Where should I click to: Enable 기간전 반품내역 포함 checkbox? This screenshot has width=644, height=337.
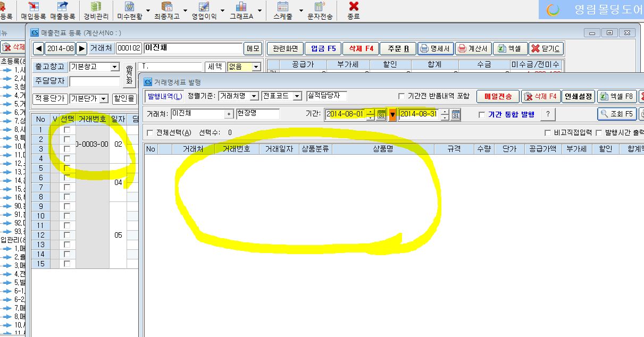click(x=402, y=96)
